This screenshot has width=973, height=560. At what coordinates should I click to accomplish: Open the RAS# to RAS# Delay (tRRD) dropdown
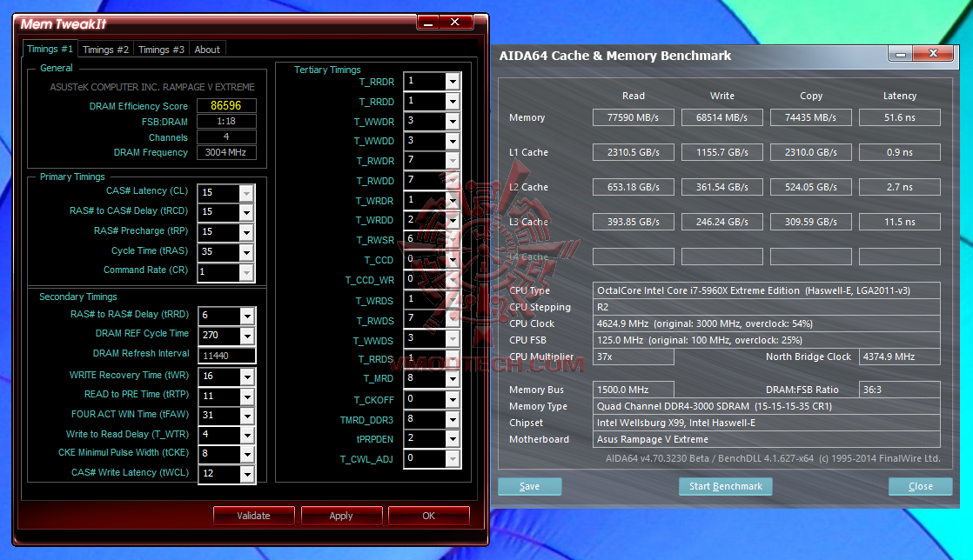[247, 316]
